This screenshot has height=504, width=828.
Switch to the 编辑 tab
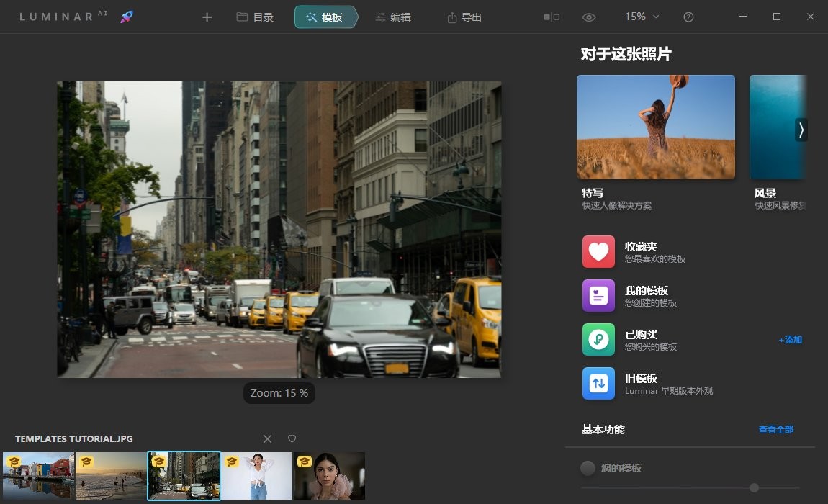point(395,17)
